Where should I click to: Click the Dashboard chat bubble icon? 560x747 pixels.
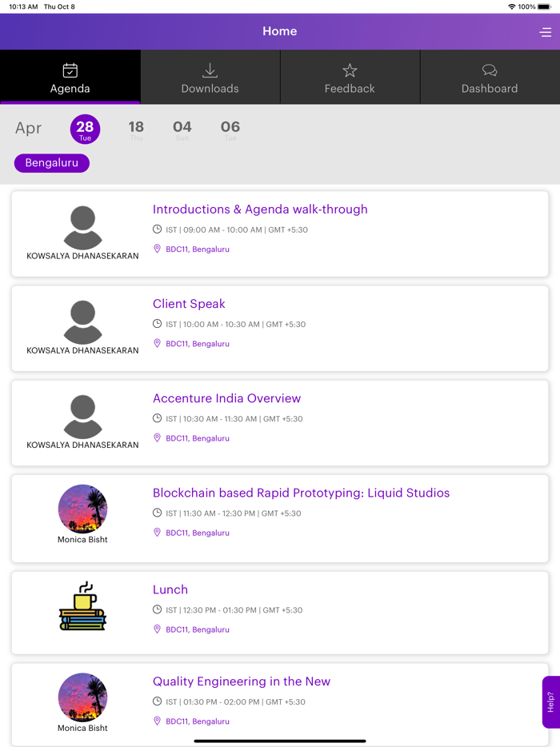490,70
